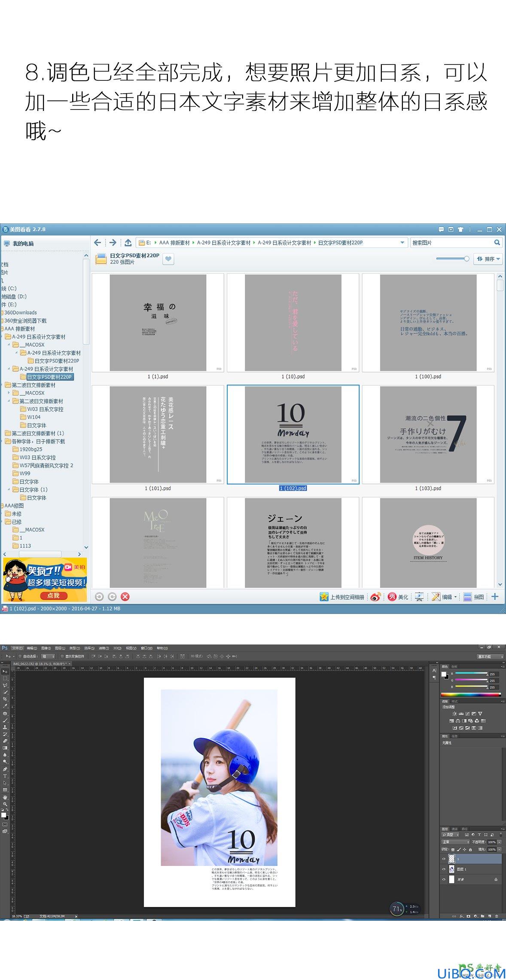This screenshot has width=506, height=980.
Task: Click the add layer mask icon
Action: point(468,916)
